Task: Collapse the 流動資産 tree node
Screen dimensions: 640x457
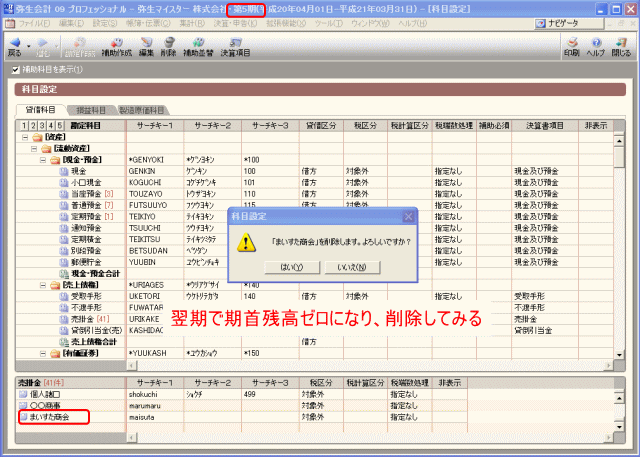Action: (34, 149)
